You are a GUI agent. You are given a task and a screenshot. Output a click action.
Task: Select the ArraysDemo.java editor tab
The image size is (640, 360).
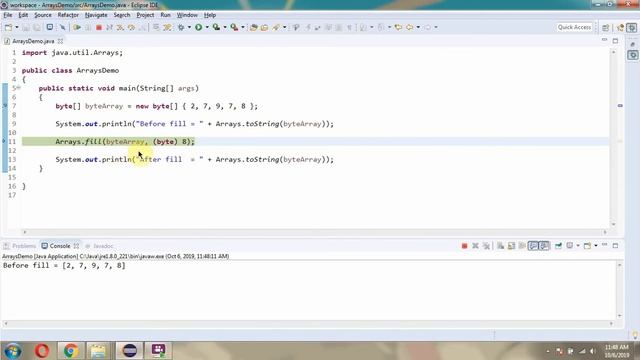[x=33, y=41]
